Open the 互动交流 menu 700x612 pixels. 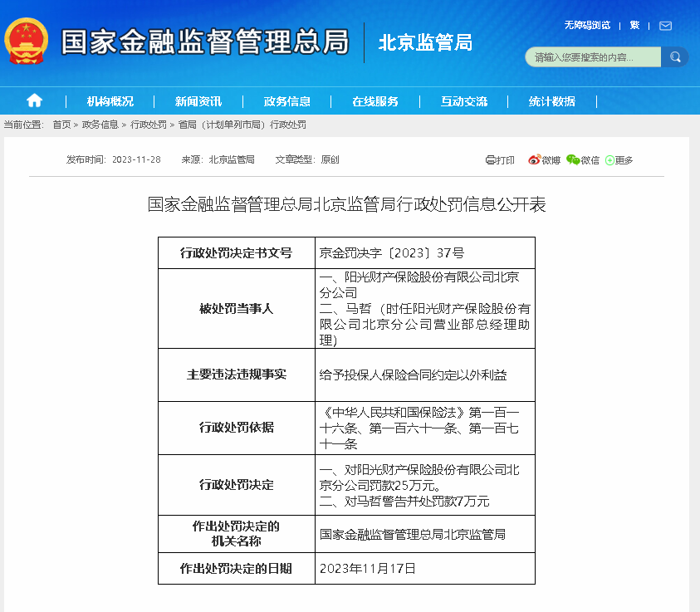pos(464,101)
